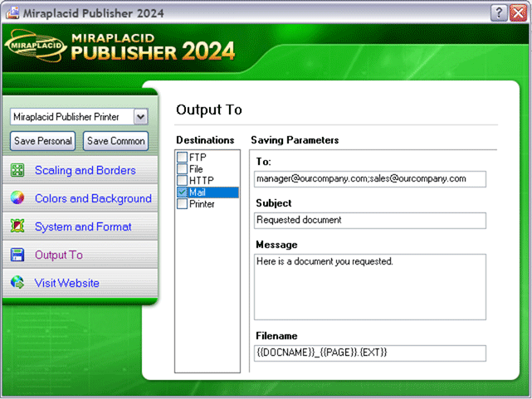Screen dimensions: 532x399
Task: Toggle the HTTP destination checkbox
Action: (182, 181)
